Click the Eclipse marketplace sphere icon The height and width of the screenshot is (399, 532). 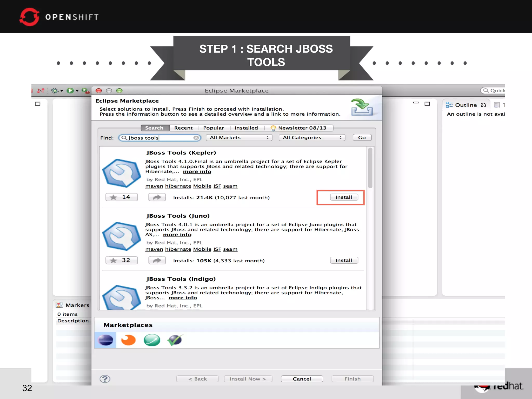coord(105,340)
